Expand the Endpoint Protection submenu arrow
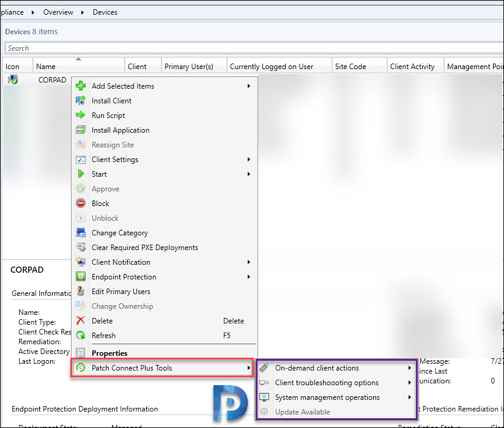504x428 pixels. [248, 276]
